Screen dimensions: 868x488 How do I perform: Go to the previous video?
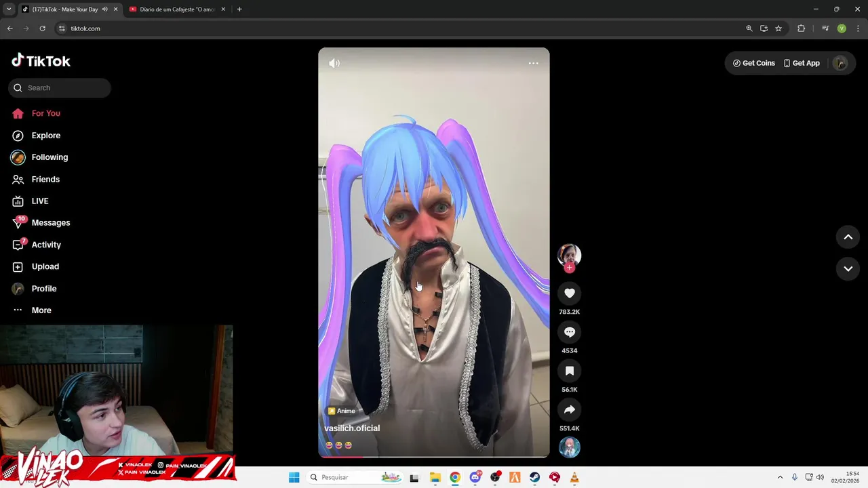(848, 237)
